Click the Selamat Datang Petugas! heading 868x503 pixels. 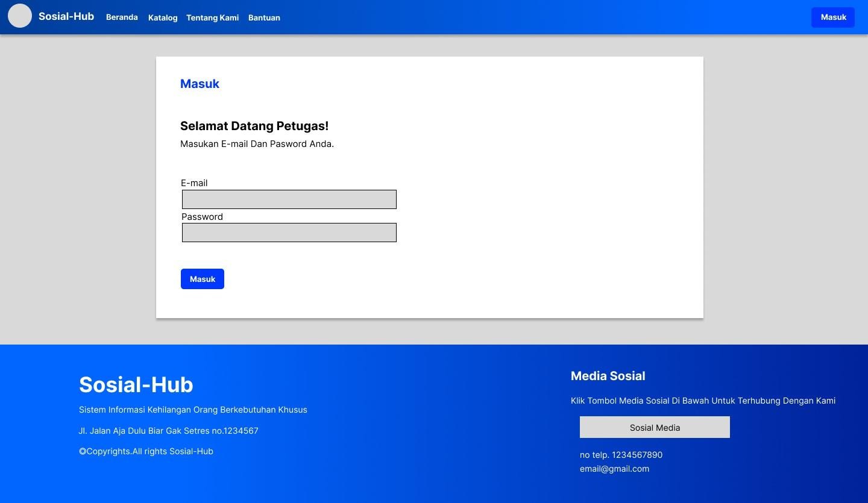pyautogui.click(x=254, y=126)
